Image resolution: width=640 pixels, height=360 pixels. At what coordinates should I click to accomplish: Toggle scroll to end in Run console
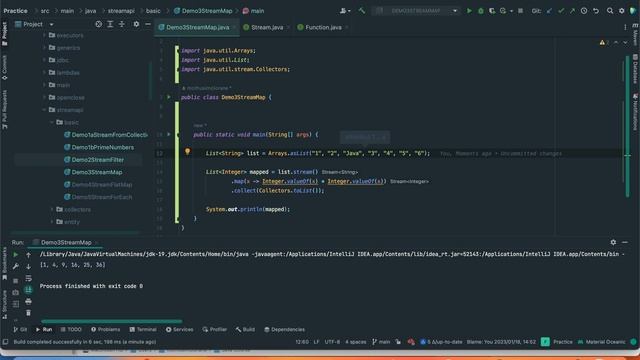point(28,290)
